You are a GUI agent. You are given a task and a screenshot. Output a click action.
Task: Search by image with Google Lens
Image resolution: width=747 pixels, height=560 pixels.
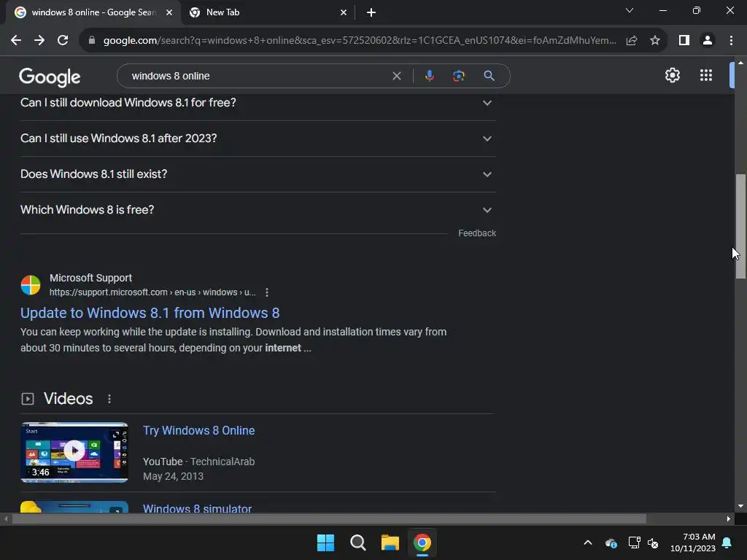pyautogui.click(x=459, y=76)
